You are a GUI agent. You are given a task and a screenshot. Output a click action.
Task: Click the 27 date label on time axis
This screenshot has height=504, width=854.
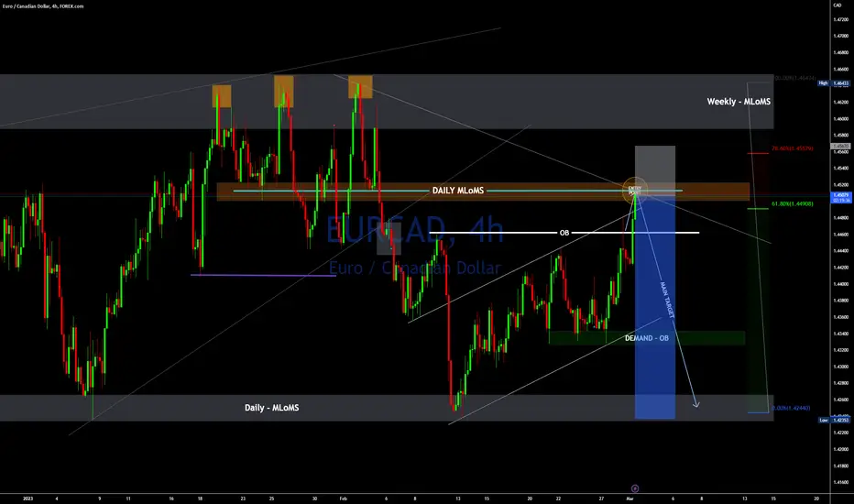tap(601, 499)
